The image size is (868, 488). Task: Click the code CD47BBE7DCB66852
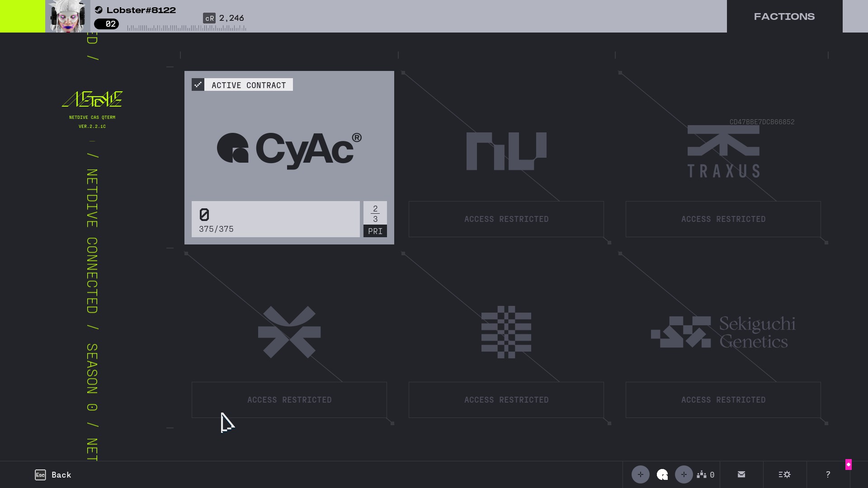click(x=762, y=122)
